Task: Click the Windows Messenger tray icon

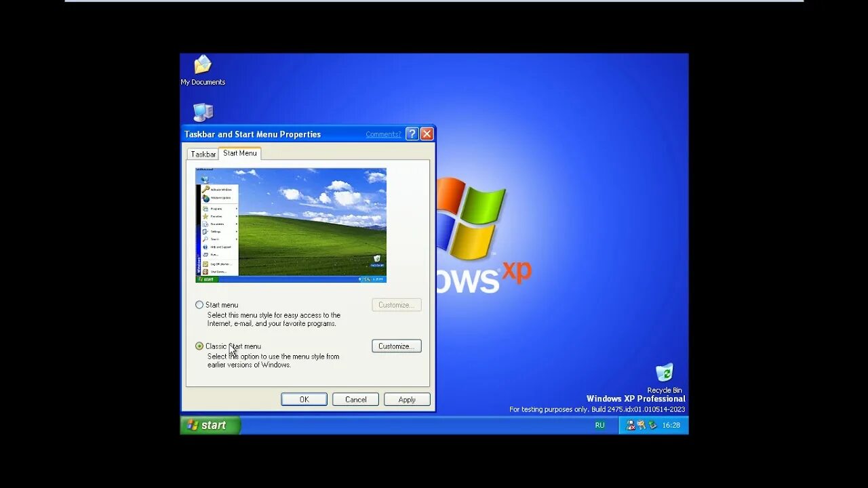Action: coord(631,425)
